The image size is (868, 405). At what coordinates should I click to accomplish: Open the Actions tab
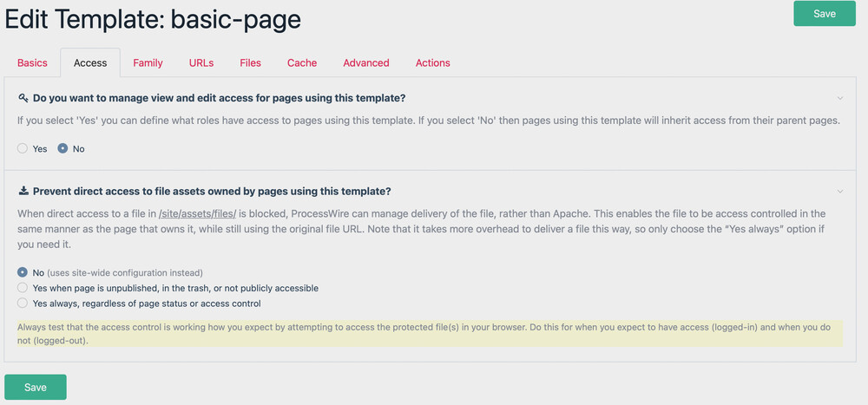(433, 62)
